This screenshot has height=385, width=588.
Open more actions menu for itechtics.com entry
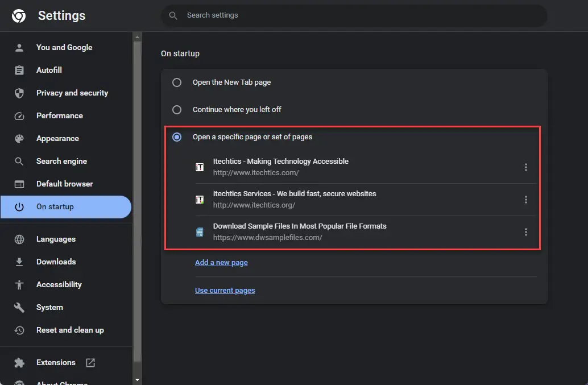click(x=526, y=167)
